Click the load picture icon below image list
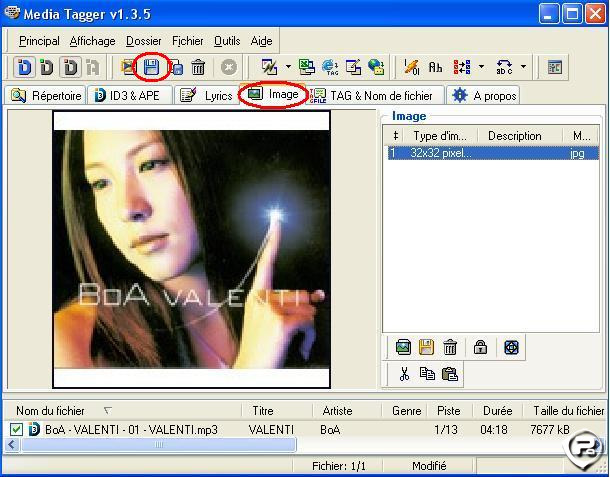This screenshot has width=610, height=477. coord(403,347)
